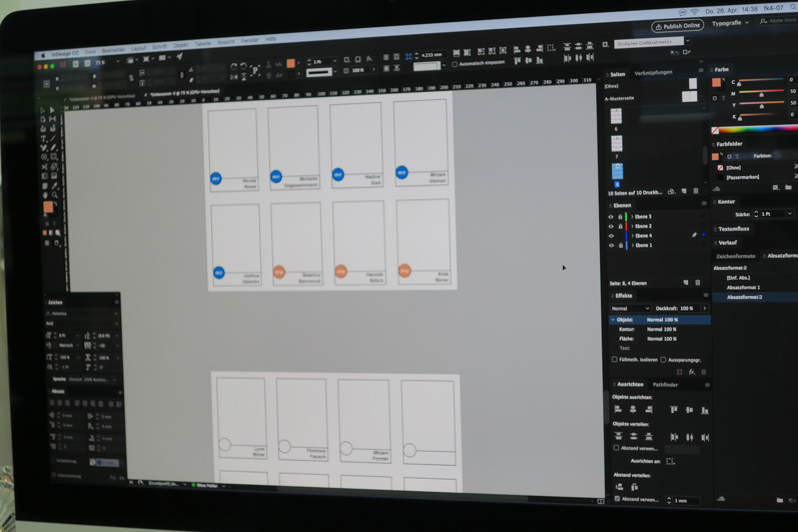The image size is (798, 532).
Task: Enable Füllmeth. isolieren checkbox
Action: (x=615, y=360)
